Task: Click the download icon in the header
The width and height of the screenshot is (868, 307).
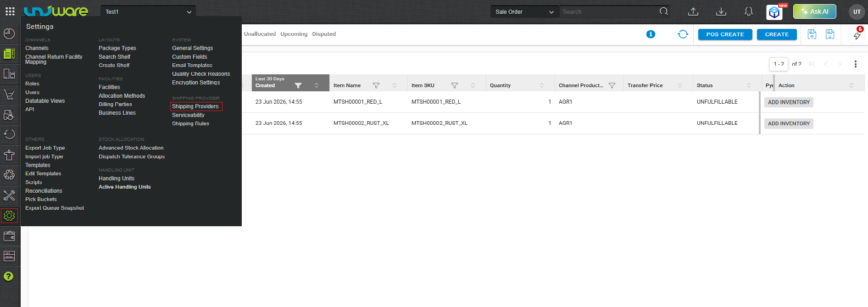Action: (x=721, y=11)
